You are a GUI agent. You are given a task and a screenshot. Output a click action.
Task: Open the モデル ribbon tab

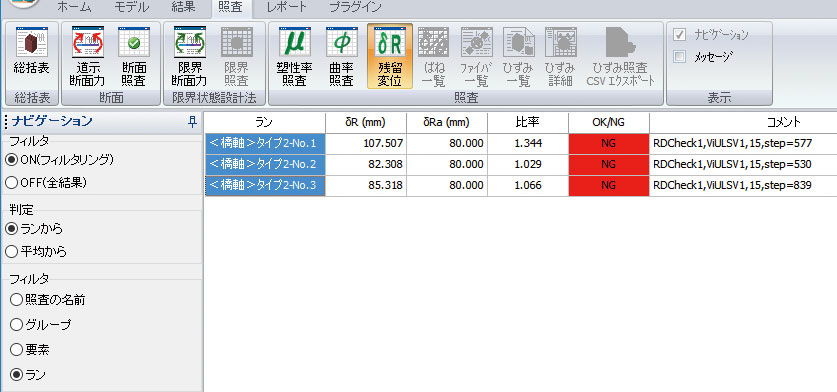click(131, 7)
